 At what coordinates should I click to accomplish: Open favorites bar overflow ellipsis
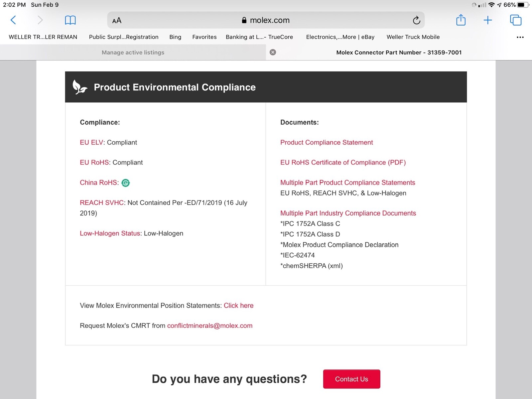(x=520, y=37)
